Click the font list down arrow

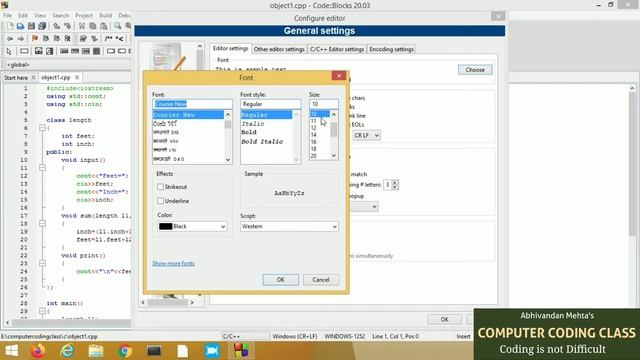tap(228, 160)
